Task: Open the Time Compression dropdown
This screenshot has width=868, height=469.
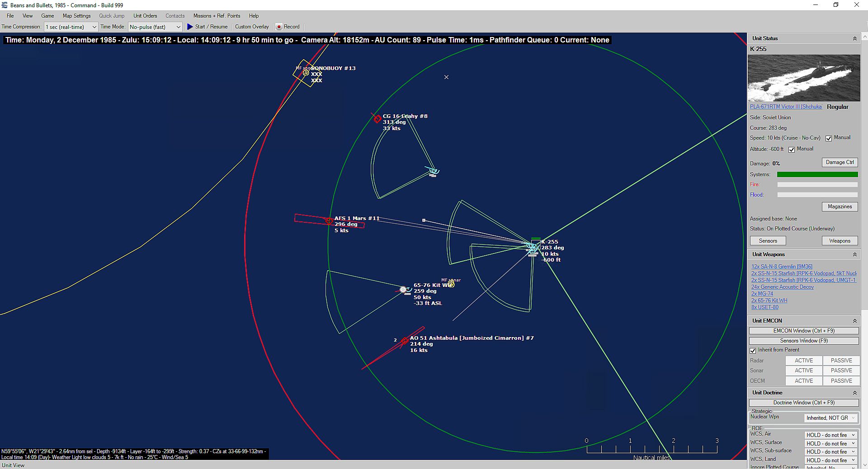Action: (x=71, y=27)
